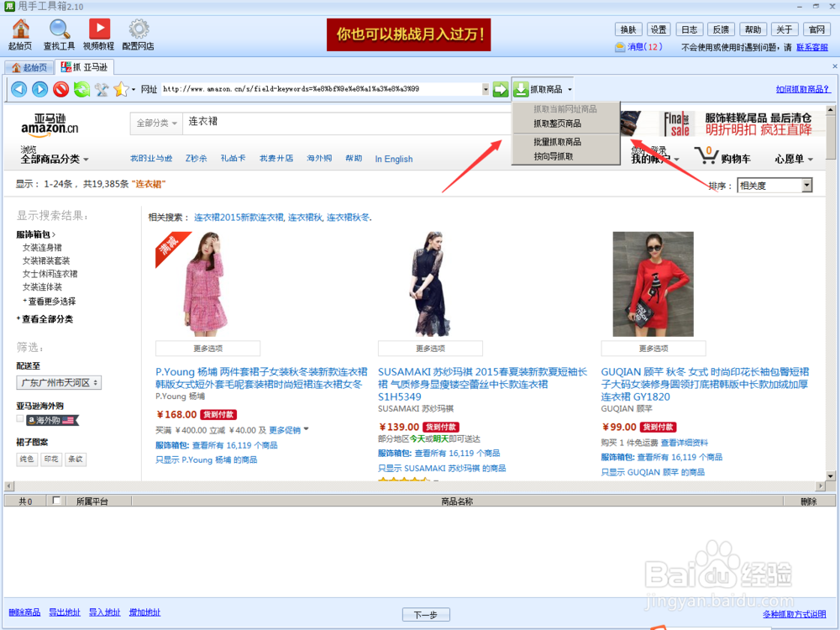Screen dimensions: 840x630
Task: Click 更多选项 under SUSAMAKI dress
Action: (x=430, y=349)
